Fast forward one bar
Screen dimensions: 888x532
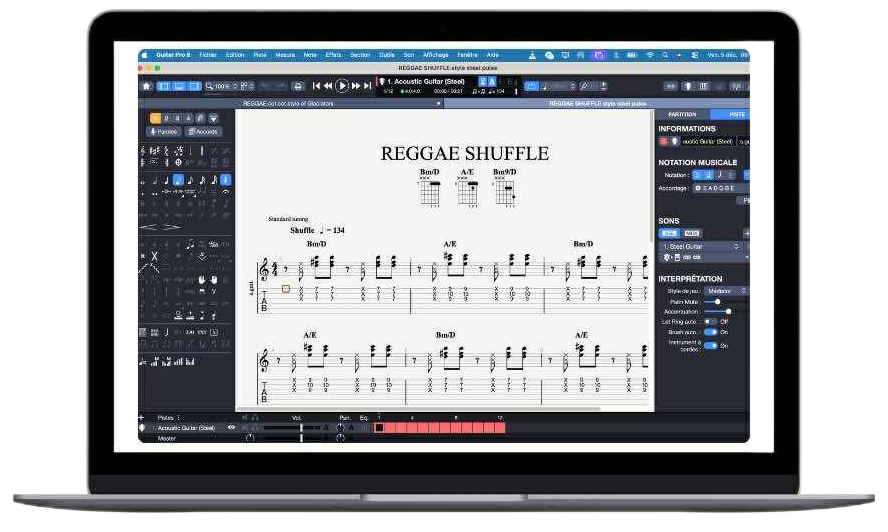356,86
